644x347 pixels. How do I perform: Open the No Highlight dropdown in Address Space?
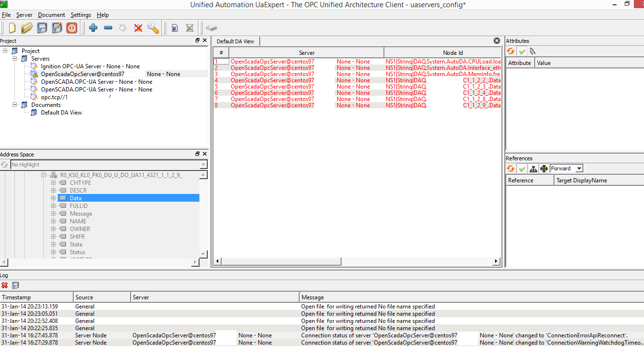tap(203, 165)
